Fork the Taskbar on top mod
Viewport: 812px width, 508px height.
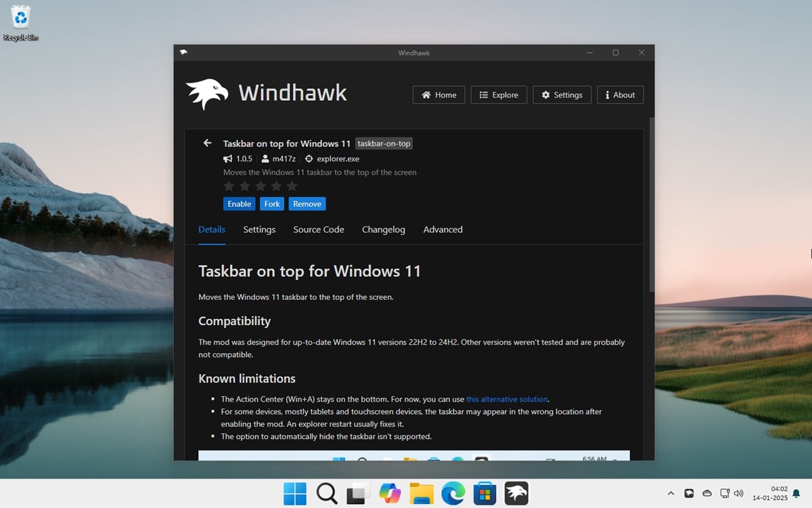(271, 203)
